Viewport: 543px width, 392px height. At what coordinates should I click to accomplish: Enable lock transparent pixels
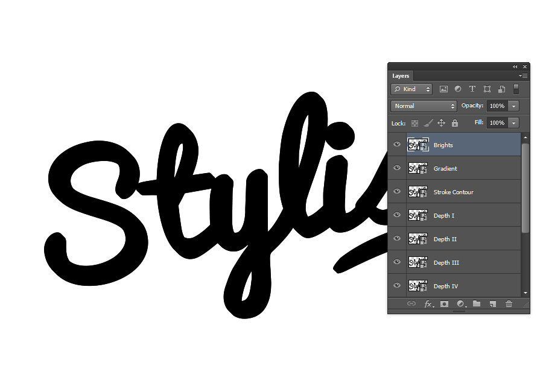tap(414, 123)
